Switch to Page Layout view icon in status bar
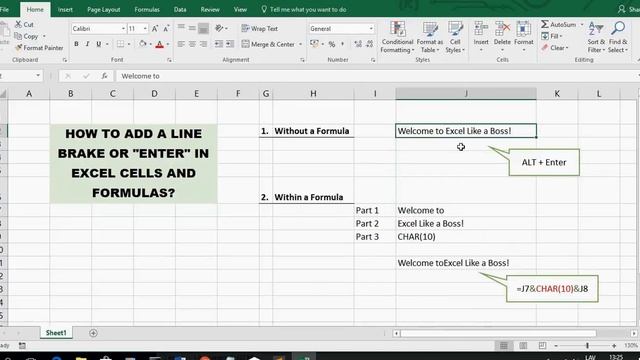This screenshot has height=360, width=640. point(523,346)
